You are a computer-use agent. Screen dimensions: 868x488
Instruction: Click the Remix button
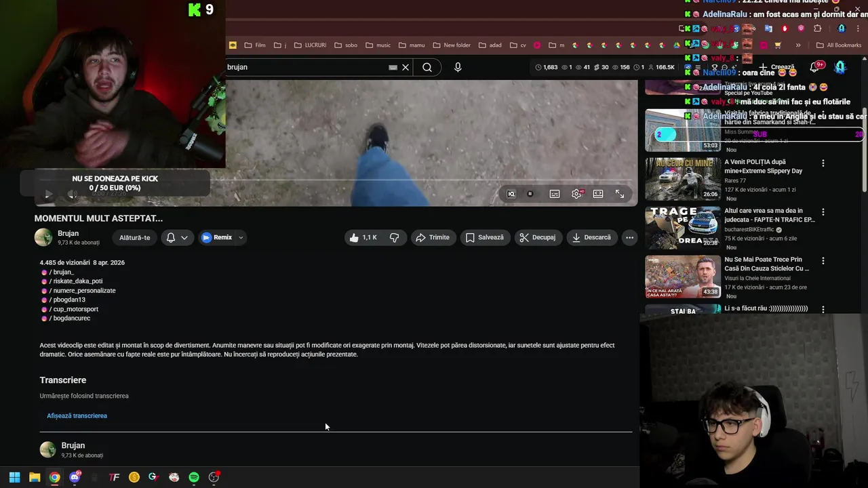tap(216, 237)
